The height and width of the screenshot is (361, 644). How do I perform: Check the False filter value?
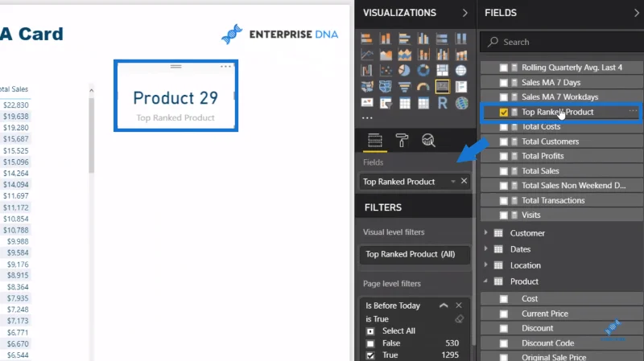(x=370, y=343)
